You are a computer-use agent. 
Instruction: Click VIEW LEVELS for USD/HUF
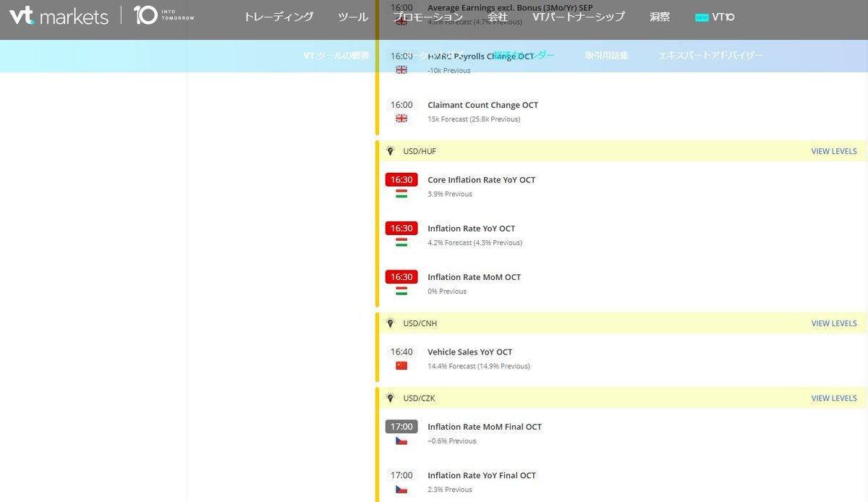pos(833,151)
